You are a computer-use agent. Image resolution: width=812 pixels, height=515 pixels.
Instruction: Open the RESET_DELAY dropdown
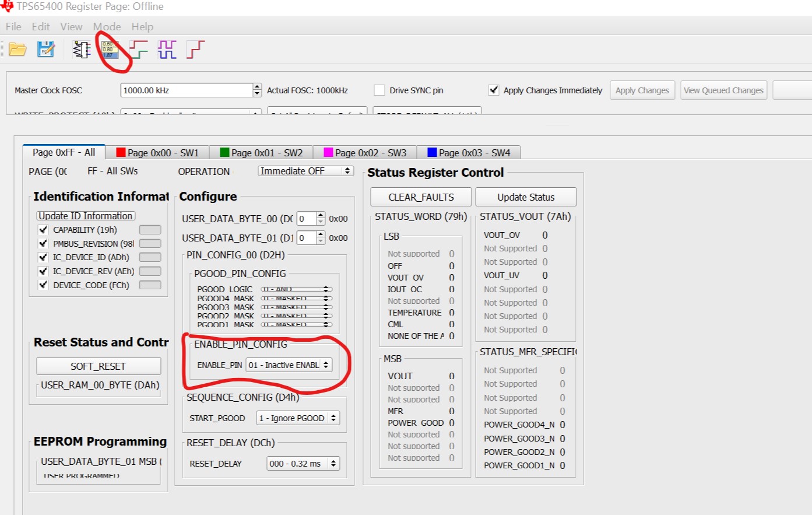click(x=303, y=464)
